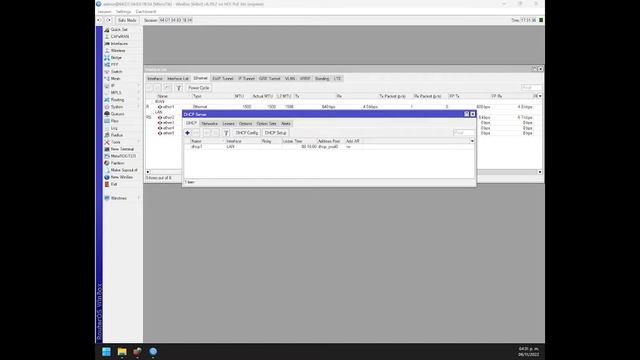640x360 pixels.
Task: Open the Alerts tab in DHCP Server
Action: pyautogui.click(x=286, y=123)
